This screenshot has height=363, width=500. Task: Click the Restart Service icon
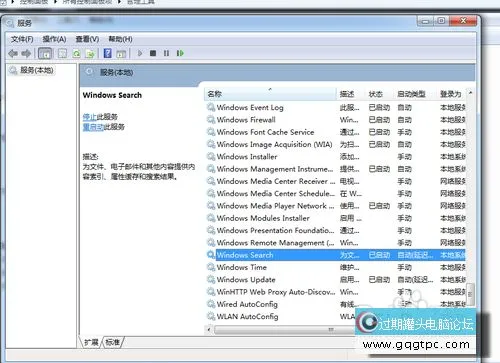pos(180,53)
